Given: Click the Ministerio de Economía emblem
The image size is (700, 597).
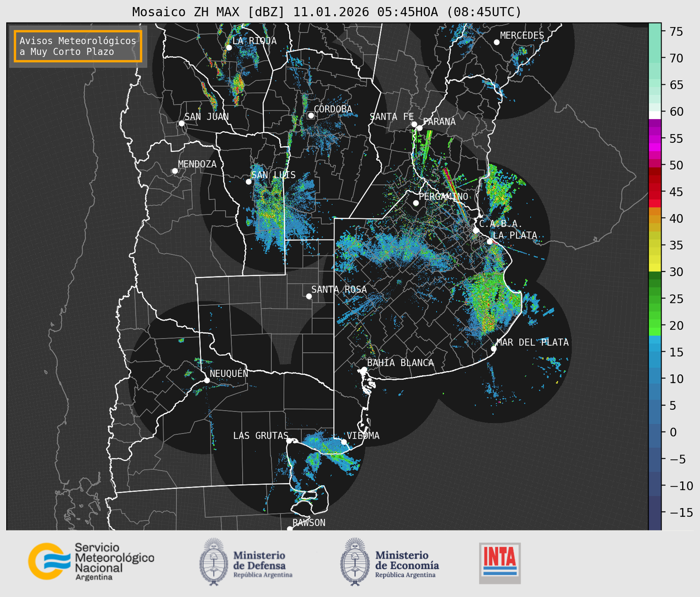Looking at the screenshot, I should 354,562.
